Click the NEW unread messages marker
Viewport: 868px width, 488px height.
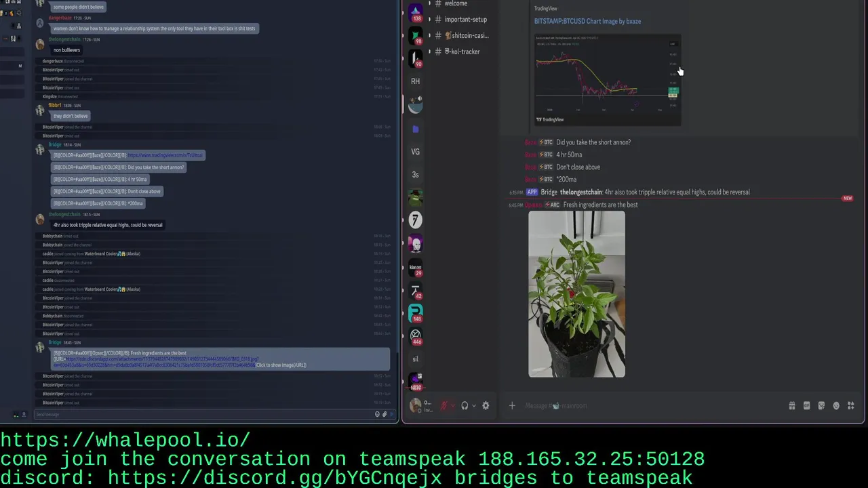(847, 199)
